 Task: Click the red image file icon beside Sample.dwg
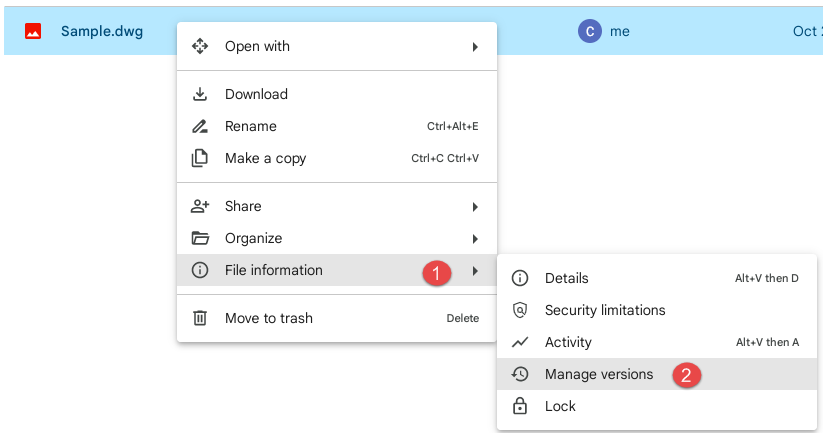[x=33, y=31]
